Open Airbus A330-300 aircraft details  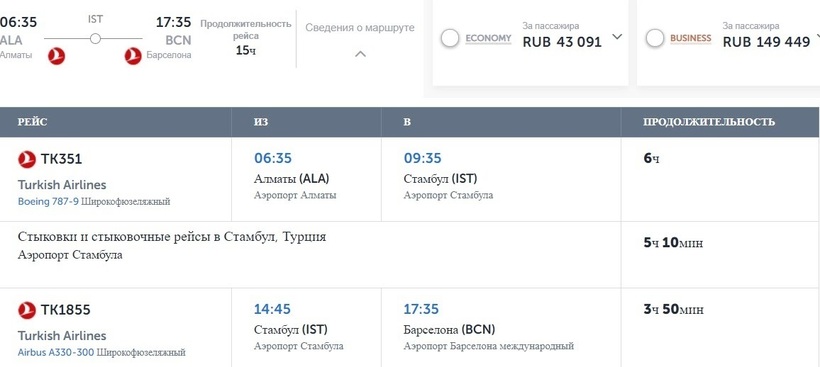[56, 352]
